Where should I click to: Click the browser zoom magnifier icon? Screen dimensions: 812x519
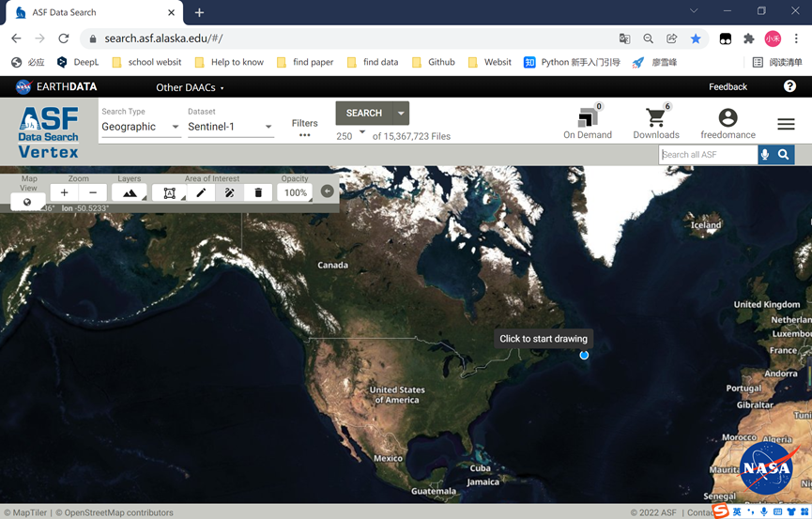tap(648, 38)
